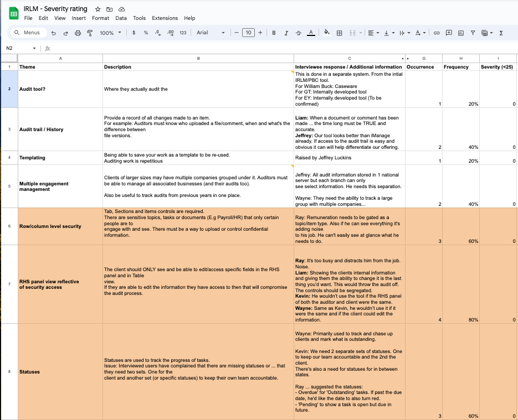518x420 pixels.
Task: Toggle italic formatting
Action: [286, 33]
